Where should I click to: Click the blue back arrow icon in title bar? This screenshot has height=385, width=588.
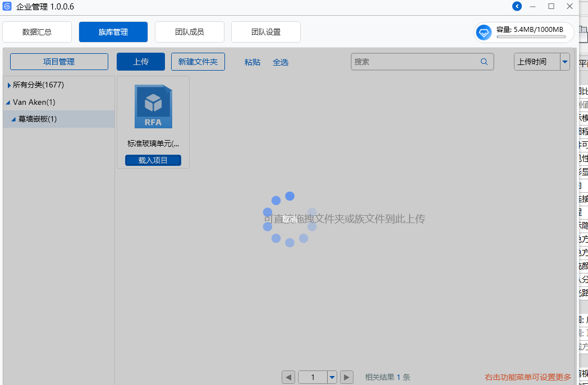click(x=517, y=7)
